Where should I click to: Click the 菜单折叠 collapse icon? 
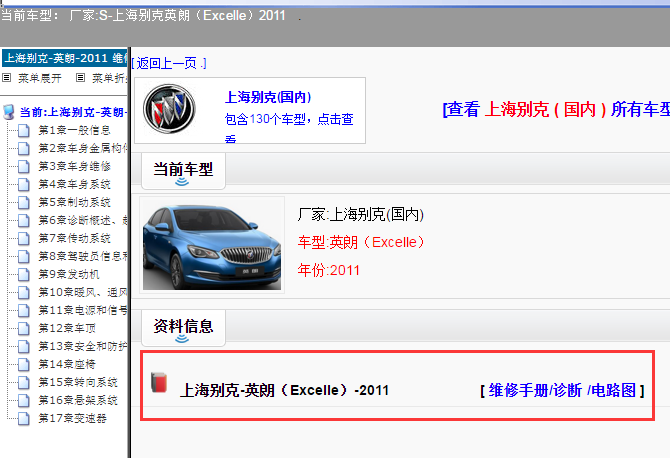pos(80,78)
